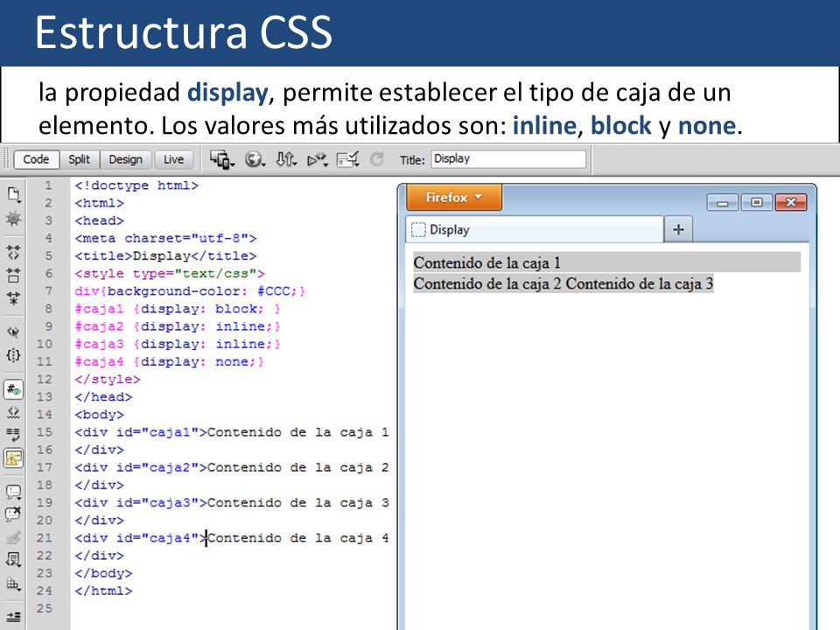Click the Collapse Full Tag icon
This screenshot has height=630, width=840.
13,252
